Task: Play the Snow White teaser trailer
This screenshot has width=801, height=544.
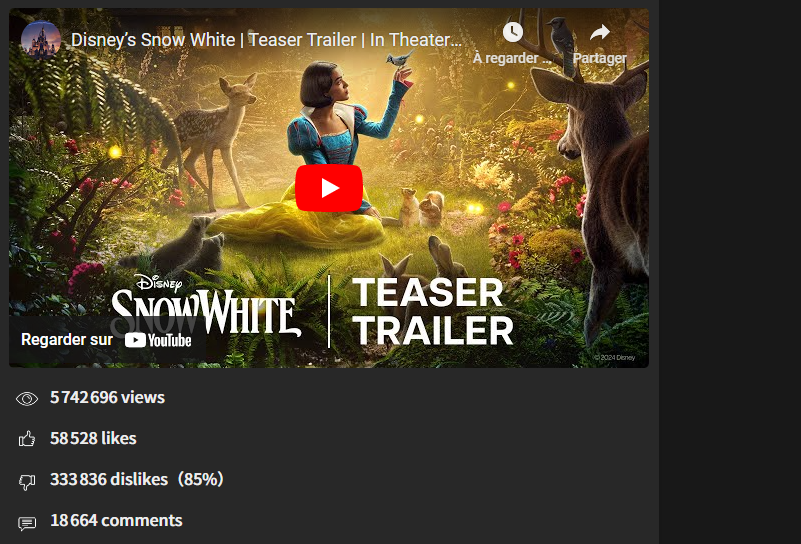Action: 329,188
